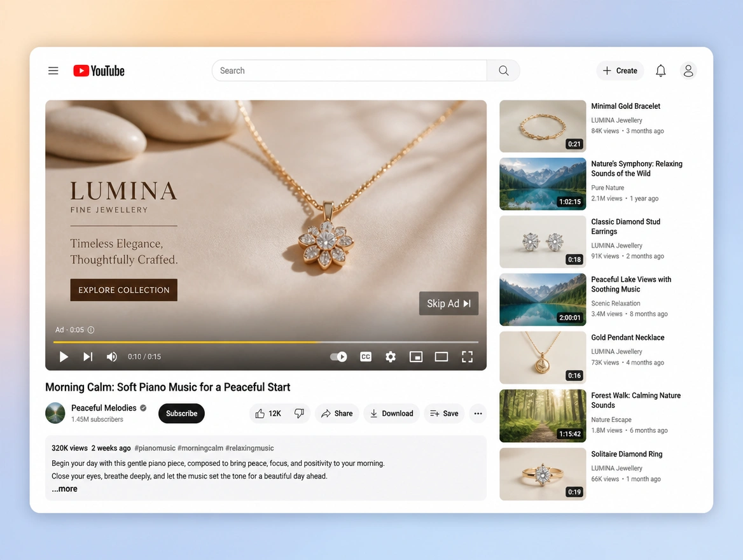Dislike the video with thumbs down
The width and height of the screenshot is (743, 560).
[299, 414]
